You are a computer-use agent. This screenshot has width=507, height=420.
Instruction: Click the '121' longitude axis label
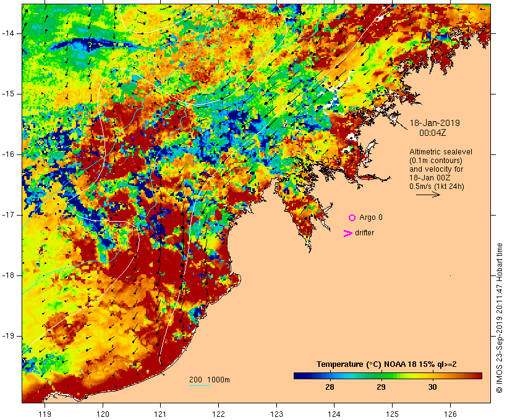click(160, 414)
